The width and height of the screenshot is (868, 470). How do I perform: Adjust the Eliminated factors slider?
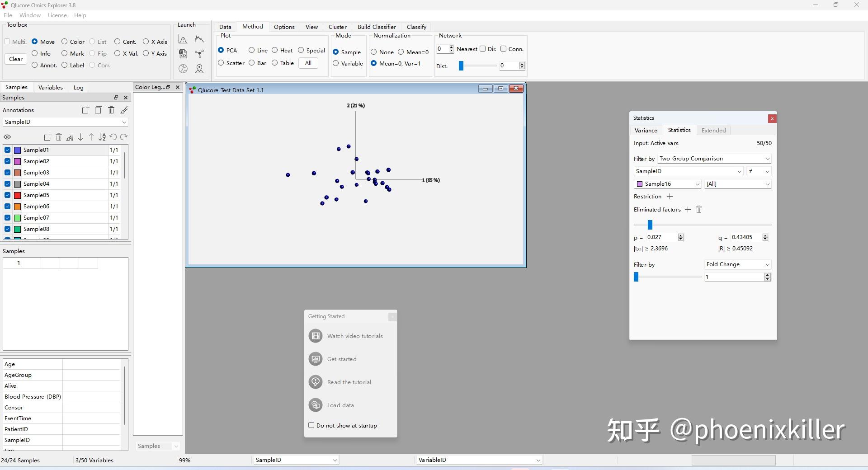[x=650, y=225]
